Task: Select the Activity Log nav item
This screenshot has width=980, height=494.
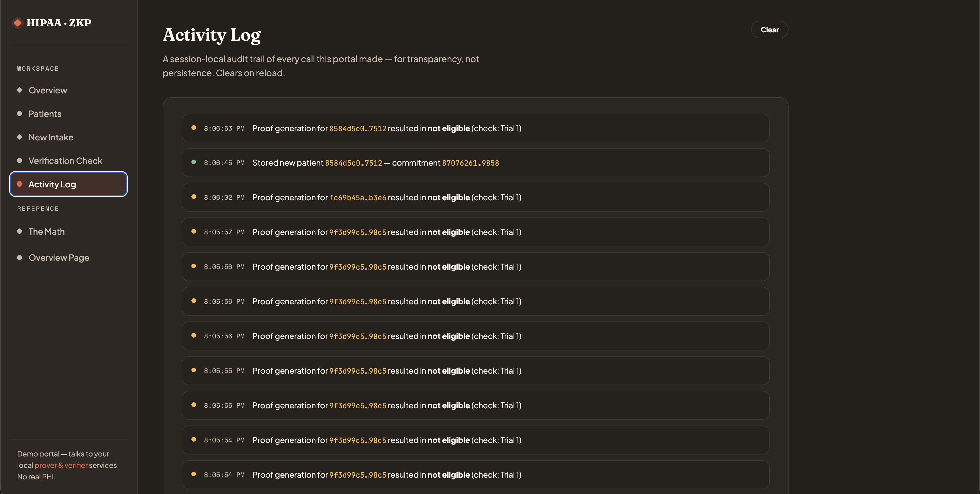Action: (x=68, y=184)
